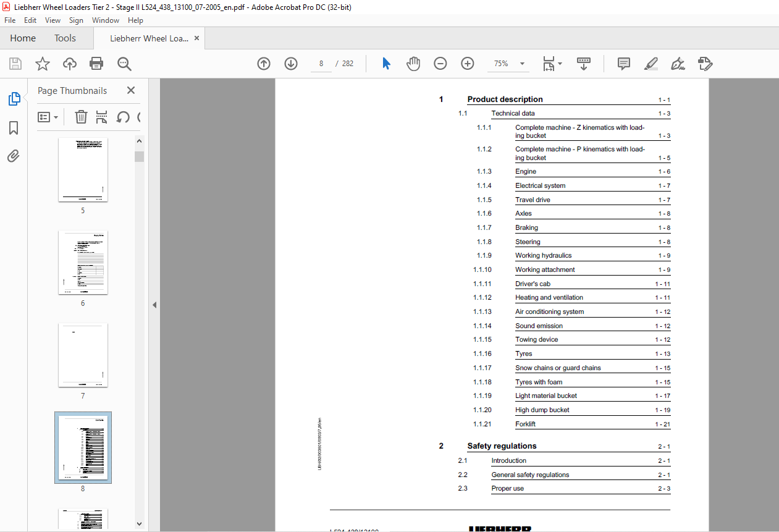
Task: Collapse the navigation pane arrow
Action: pyautogui.click(x=154, y=305)
